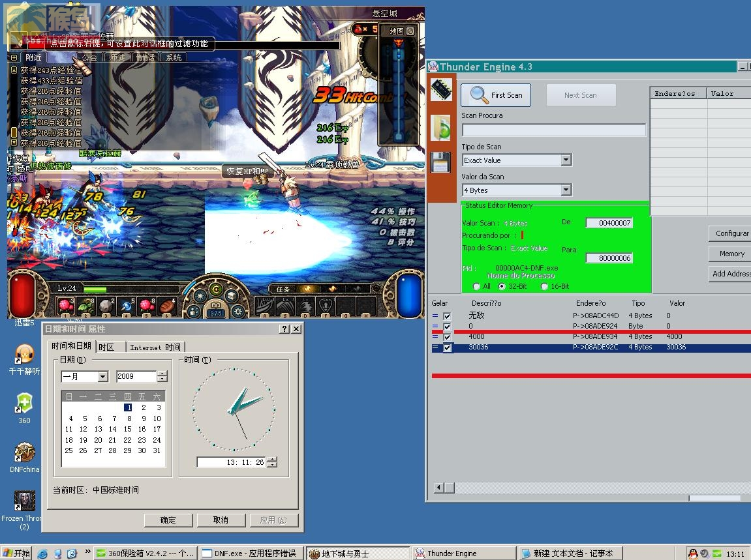This screenshot has width=751, height=560.
Task: Click the Scan Procura input field
Action: pos(554,130)
